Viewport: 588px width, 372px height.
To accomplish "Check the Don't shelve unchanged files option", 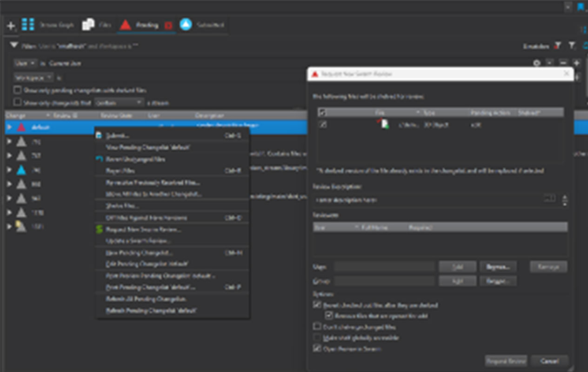I will click(x=317, y=327).
